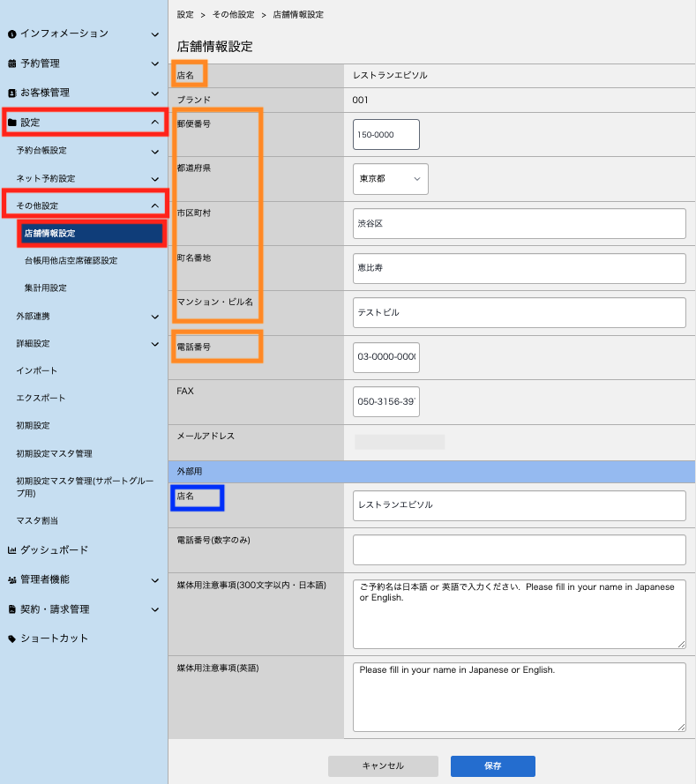Open インポート menu item

pyautogui.click(x=36, y=370)
